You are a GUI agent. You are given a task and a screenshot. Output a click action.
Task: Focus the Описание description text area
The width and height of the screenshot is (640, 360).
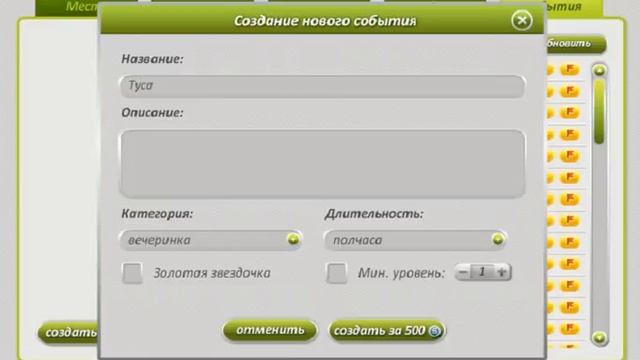point(322,164)
